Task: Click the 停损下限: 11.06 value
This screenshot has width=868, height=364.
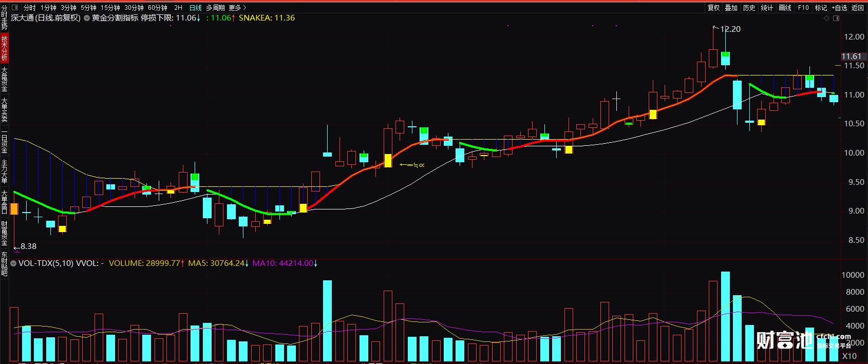Action: pyautogui.click(x=171, y=18)
